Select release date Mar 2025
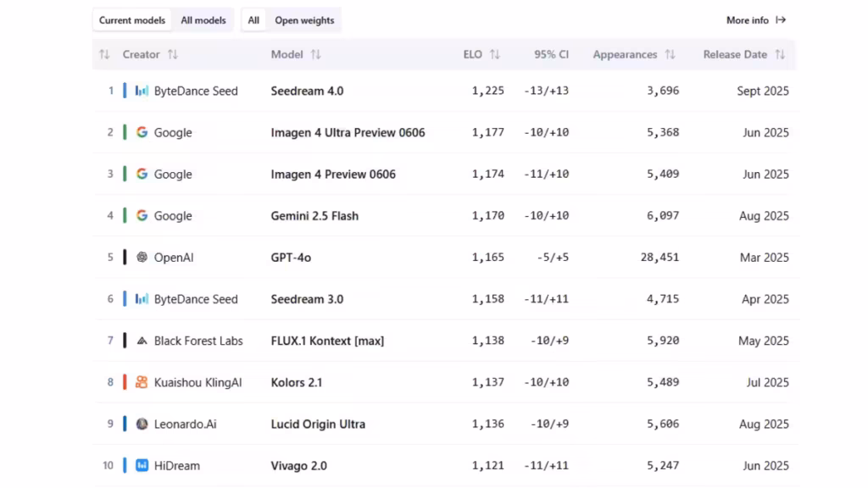 [765, 258]
